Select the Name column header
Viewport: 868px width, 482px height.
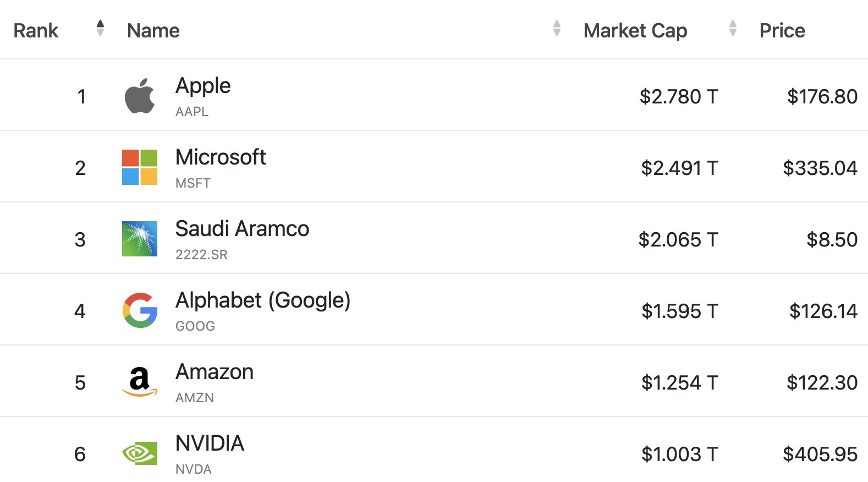click(153, 30)
